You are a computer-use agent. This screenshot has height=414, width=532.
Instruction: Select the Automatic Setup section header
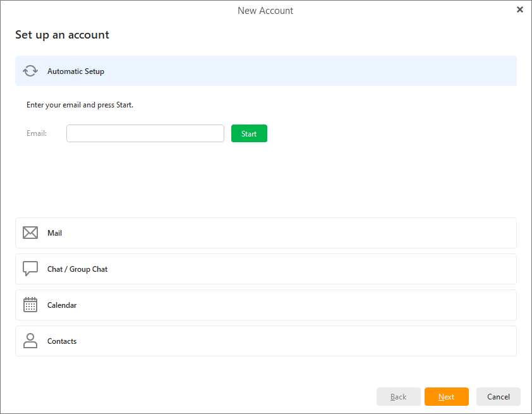[265, 71]
